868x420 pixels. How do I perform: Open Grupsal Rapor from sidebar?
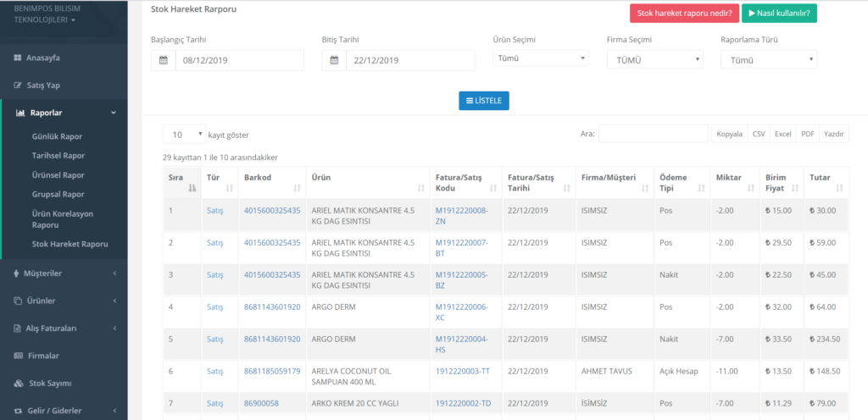point(57,195)
